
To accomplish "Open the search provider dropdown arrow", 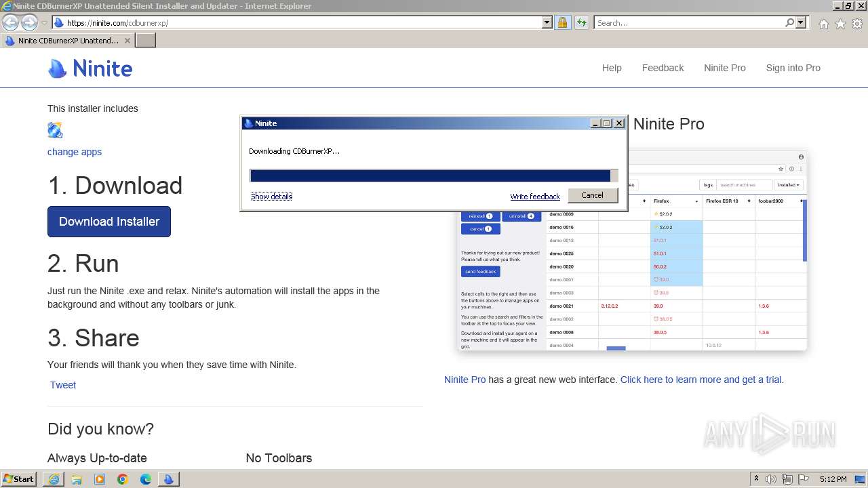I will pyautogui.click(x=801, y=23).
